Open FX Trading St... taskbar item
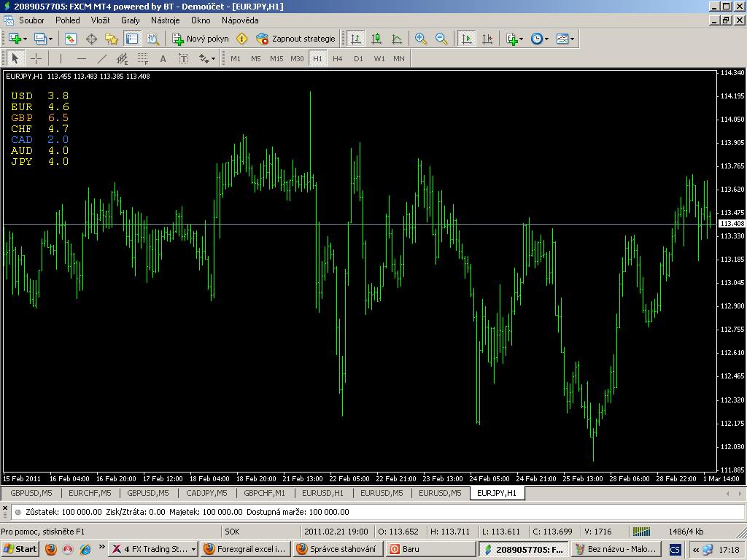Viewport: 747px width, 560px height. 153,549
